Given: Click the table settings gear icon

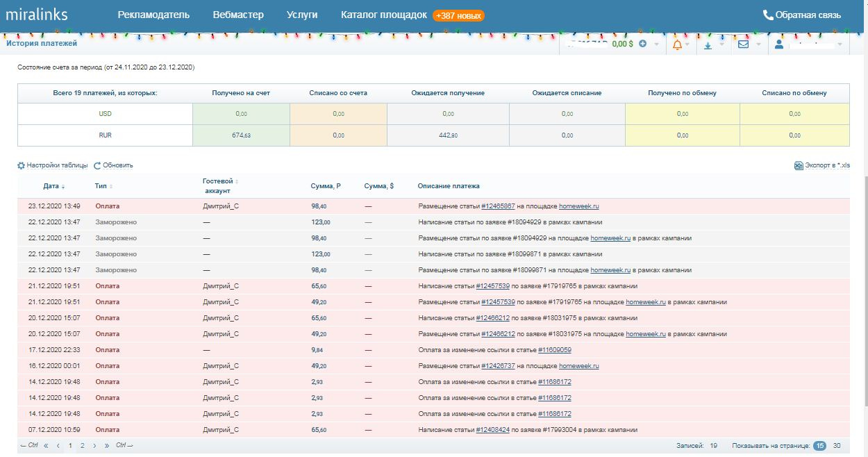Looking at the screenshot, I should tap(21, 165).
